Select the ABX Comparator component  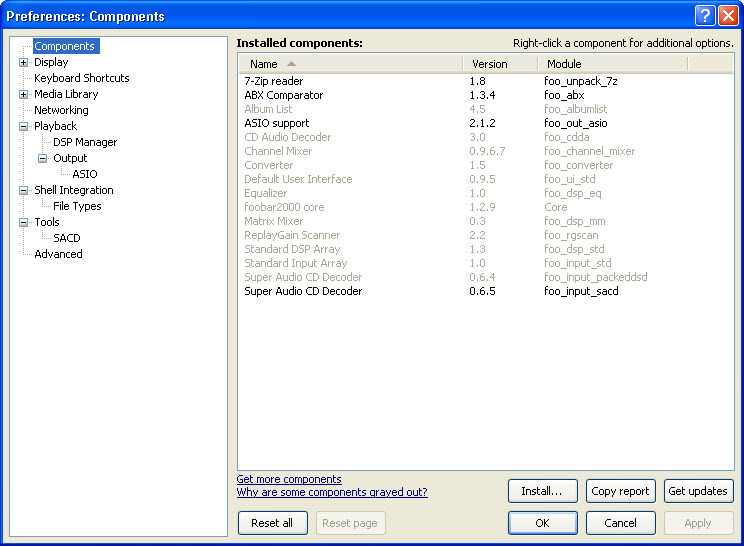tap(485, 95)
